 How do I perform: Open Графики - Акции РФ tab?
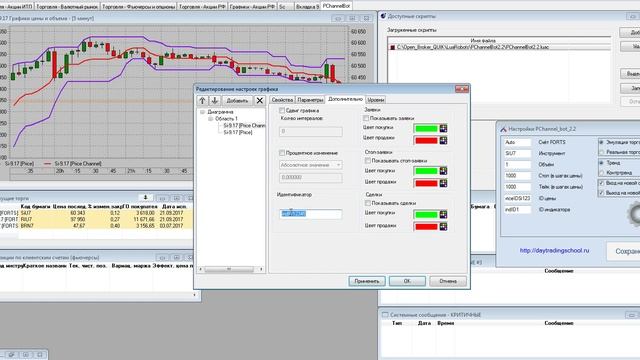(x=252, y=7)
